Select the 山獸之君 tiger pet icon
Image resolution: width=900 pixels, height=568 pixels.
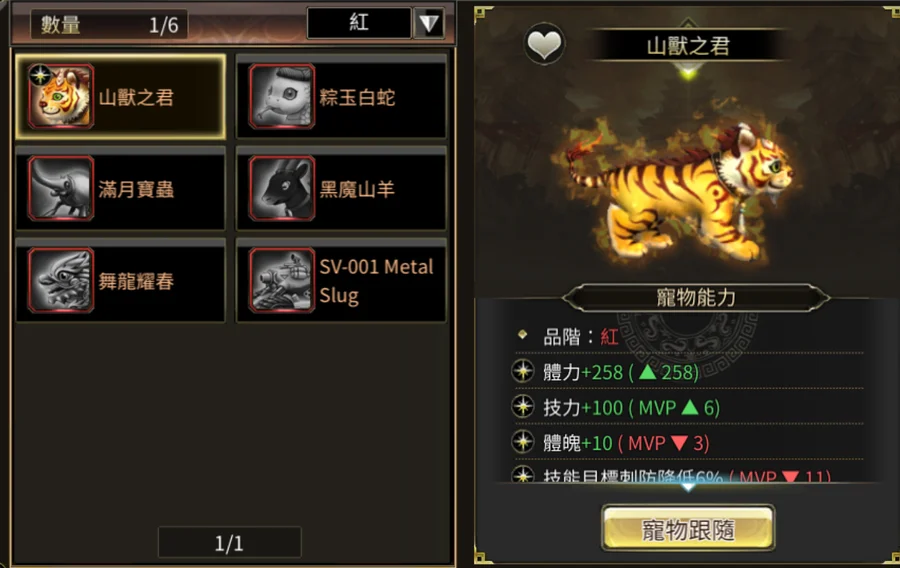point(60,96)
